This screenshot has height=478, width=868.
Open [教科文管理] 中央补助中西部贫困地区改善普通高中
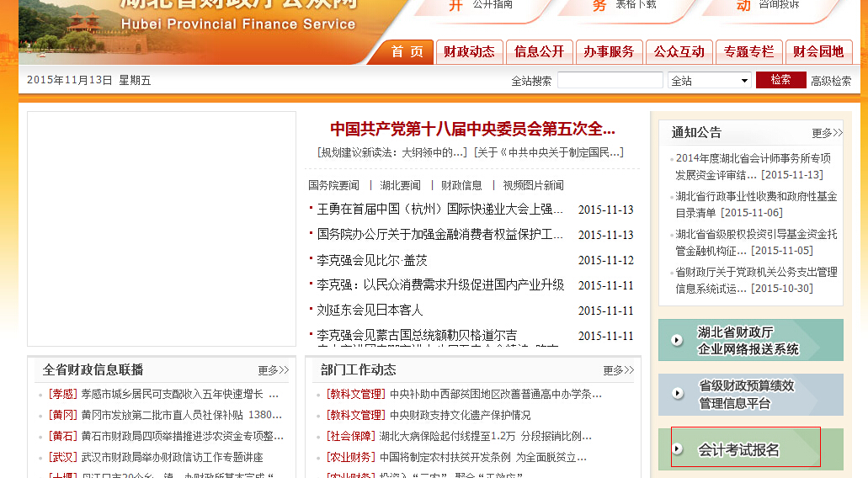click(464, 394)
